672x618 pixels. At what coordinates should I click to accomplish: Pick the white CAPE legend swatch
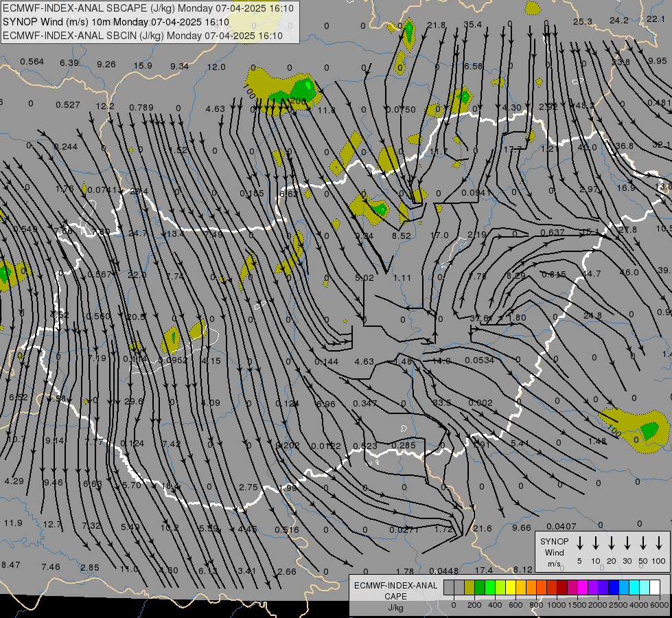[x=655, y=588]
